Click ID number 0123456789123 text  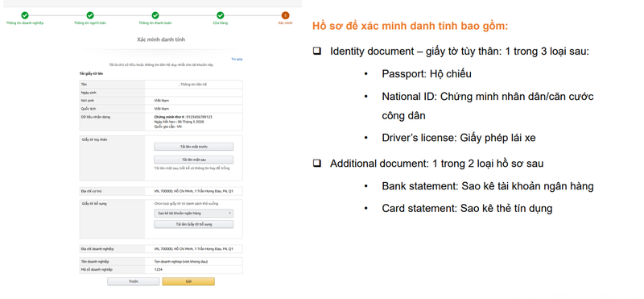click(x=199, y=117)
